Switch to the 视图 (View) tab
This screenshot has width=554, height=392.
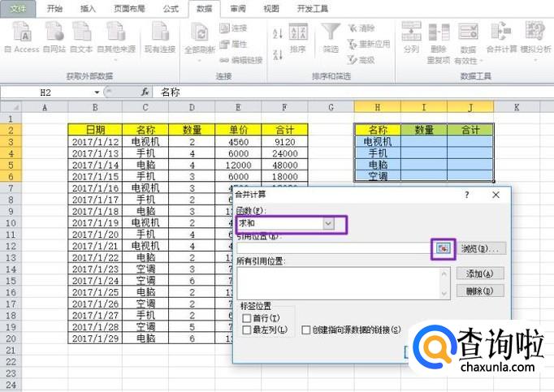tap(271, 8)
